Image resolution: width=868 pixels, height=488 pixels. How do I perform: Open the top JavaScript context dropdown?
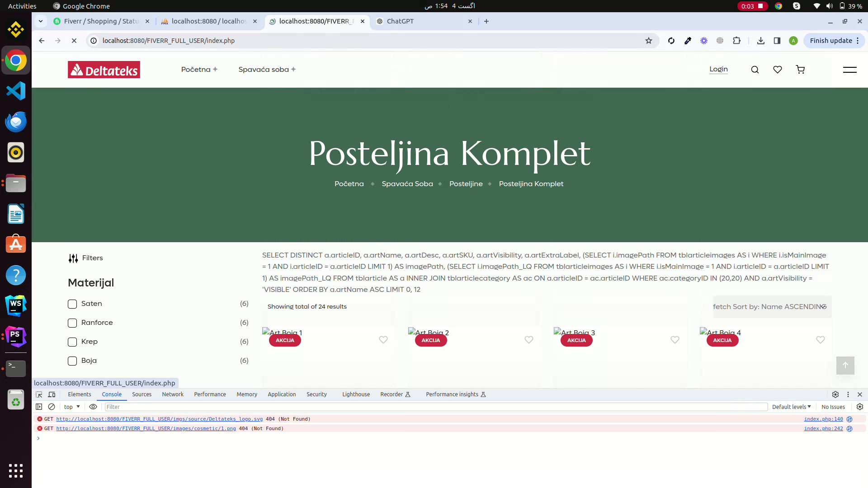tap(72, 407)
